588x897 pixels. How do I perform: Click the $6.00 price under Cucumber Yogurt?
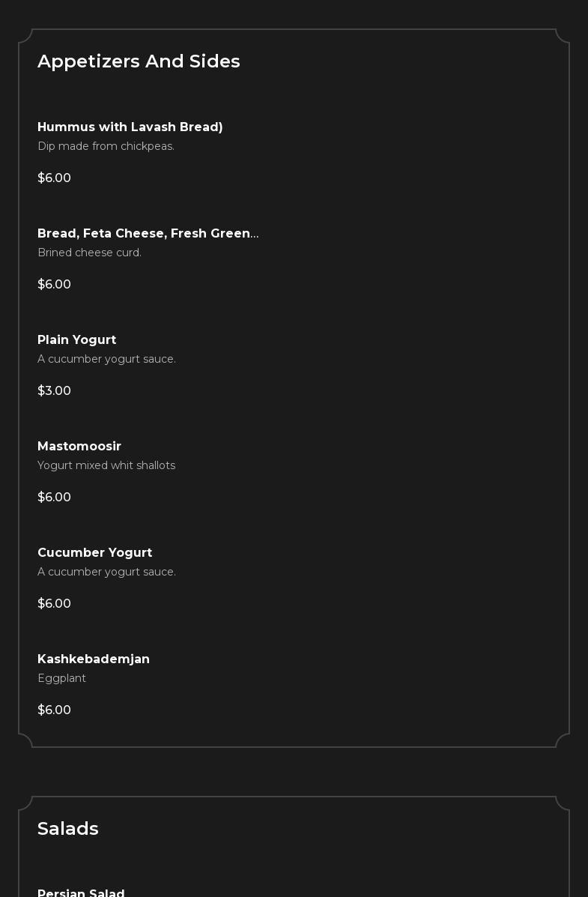point(54,604)
